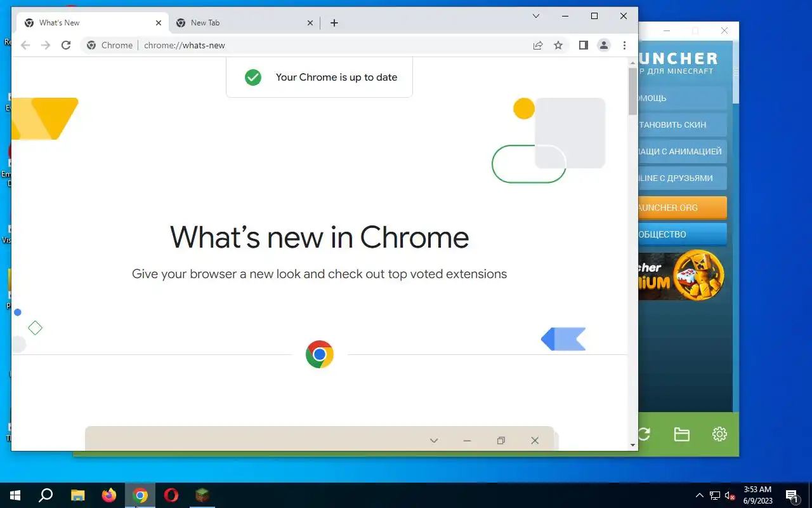Go back to previous page
The width and height of the screenshot is (812, 508).
point(25,45)
